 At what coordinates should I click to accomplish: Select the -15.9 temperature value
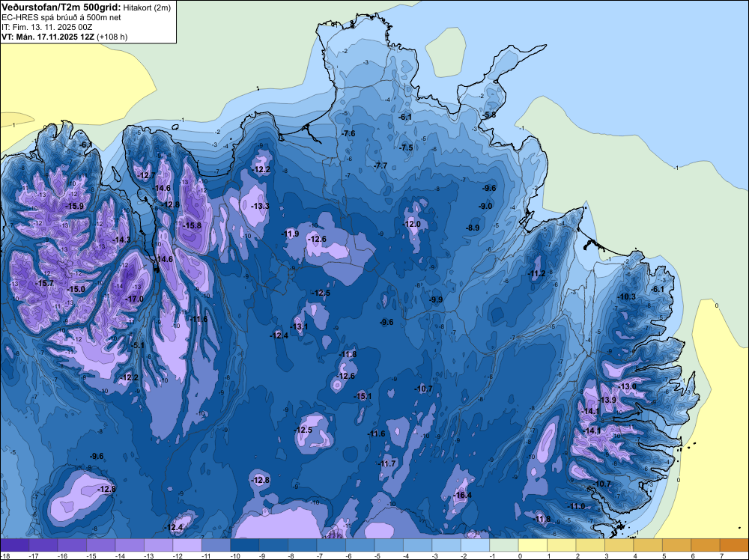pos(74,206)
